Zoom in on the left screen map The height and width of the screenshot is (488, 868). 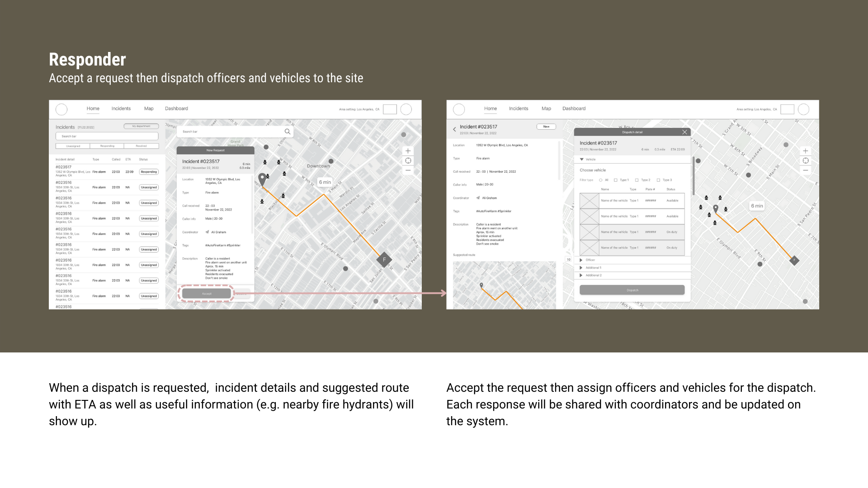pos(408,151)
